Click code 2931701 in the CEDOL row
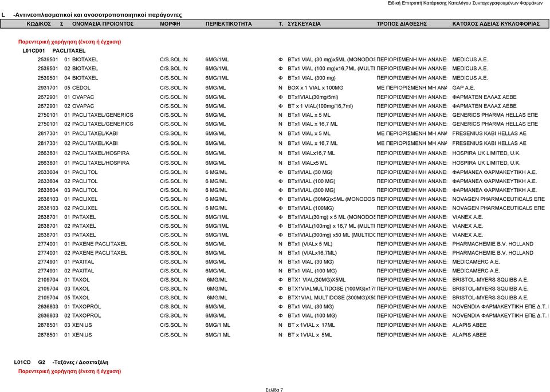 48,88
